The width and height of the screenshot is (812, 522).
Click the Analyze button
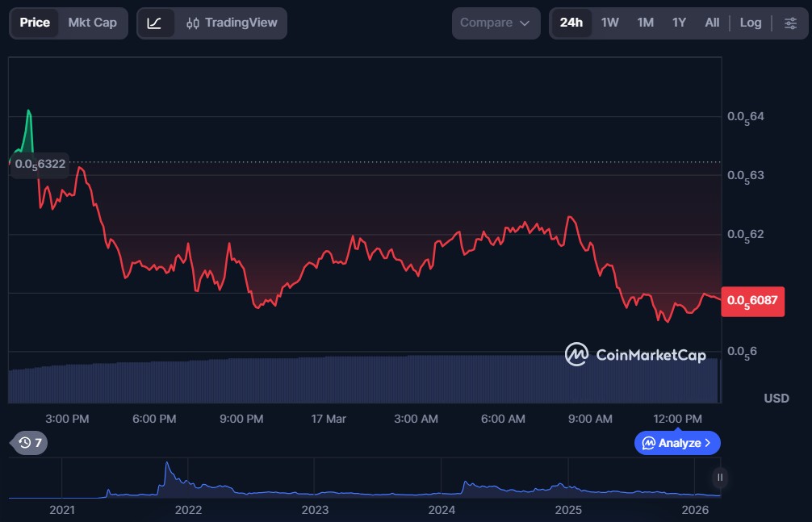coord(676,443)
